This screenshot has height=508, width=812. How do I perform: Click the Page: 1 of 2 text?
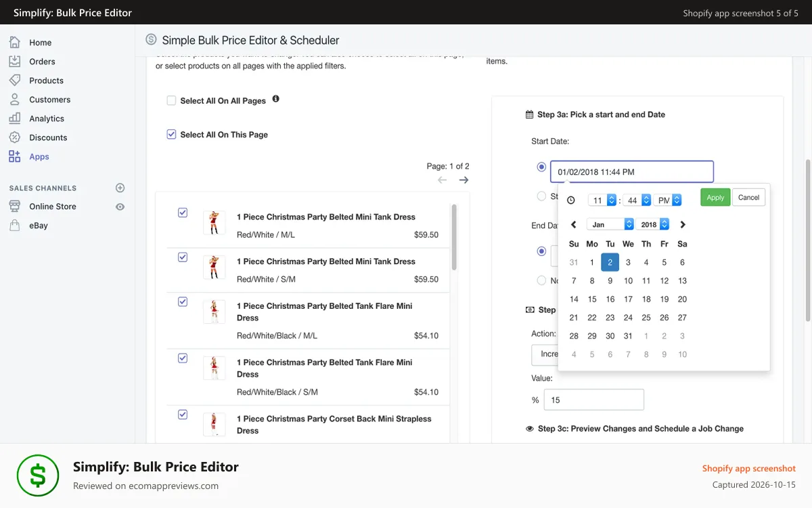448,166
